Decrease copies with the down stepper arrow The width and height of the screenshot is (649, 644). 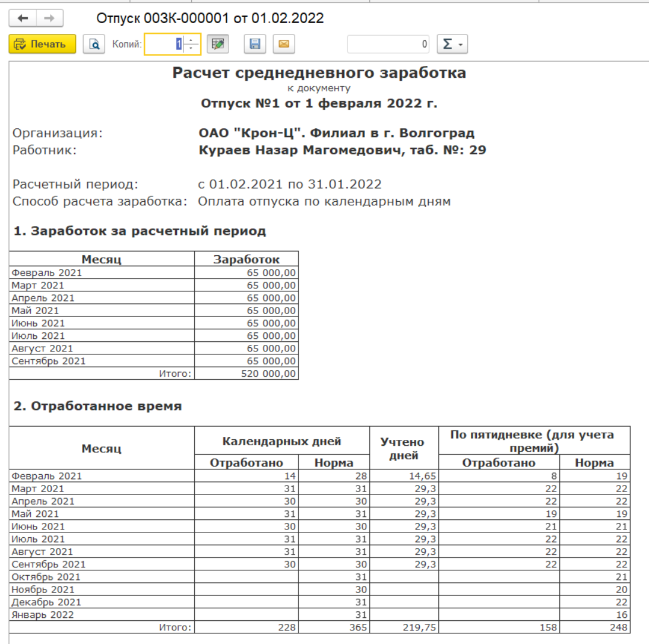pyautogui.click(x=189, y=47)
